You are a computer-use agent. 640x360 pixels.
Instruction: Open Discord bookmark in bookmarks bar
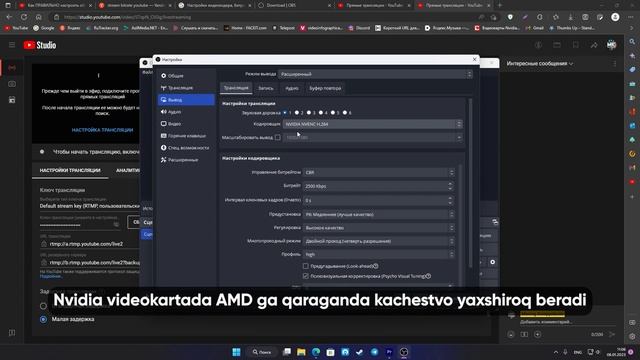tap(359, 28)
